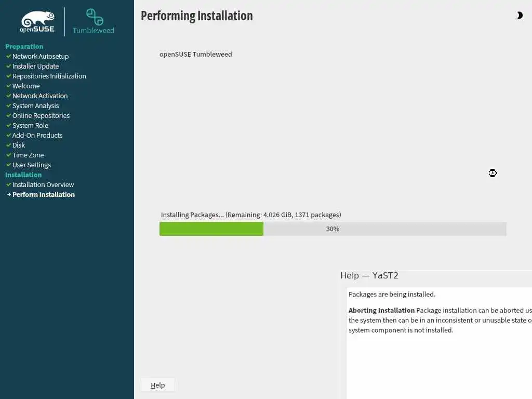Click the Aborting Installation bold heading

point(381,310)
